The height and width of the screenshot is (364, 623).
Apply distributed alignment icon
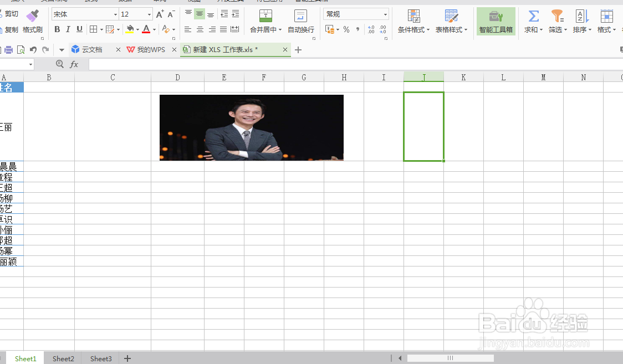[235, 29]
